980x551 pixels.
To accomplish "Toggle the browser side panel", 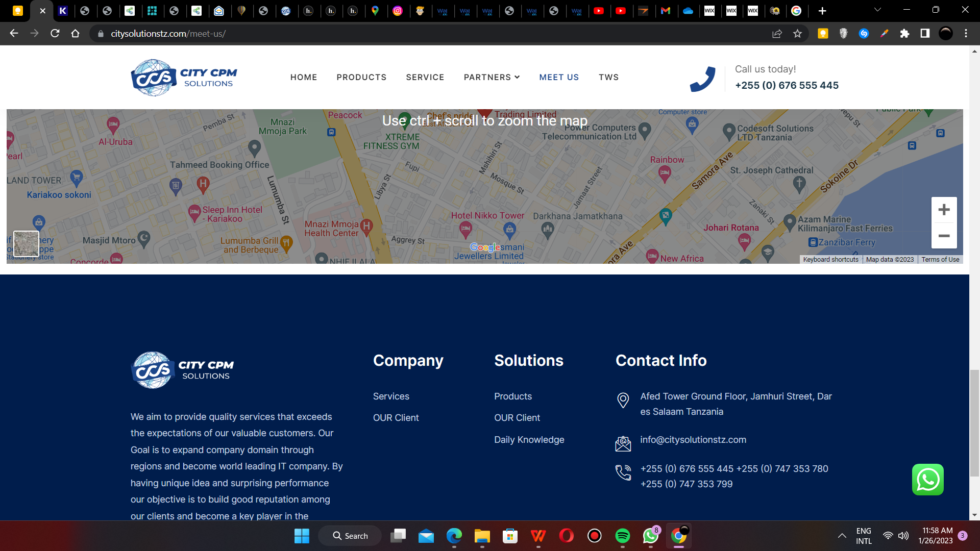I will click(925, 34).
